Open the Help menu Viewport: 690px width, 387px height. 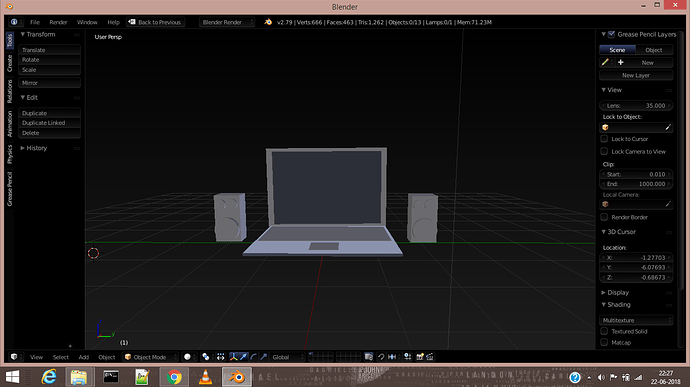coord(114,22)
